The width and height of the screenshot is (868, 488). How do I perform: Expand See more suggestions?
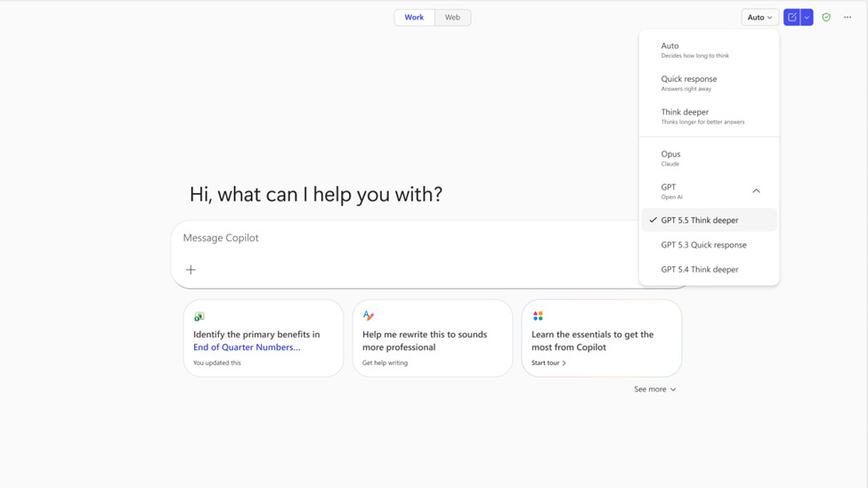(654, 389)
